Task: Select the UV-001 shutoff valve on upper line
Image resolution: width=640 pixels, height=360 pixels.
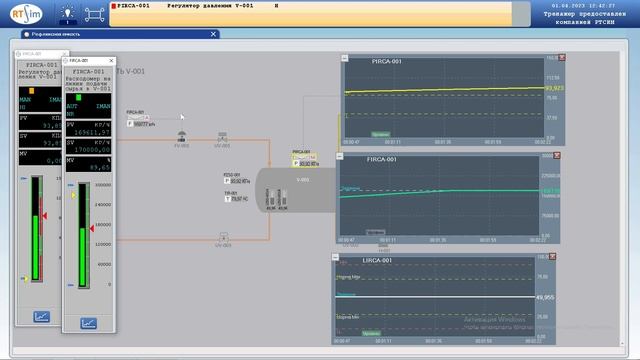Action: pos(222,137)
